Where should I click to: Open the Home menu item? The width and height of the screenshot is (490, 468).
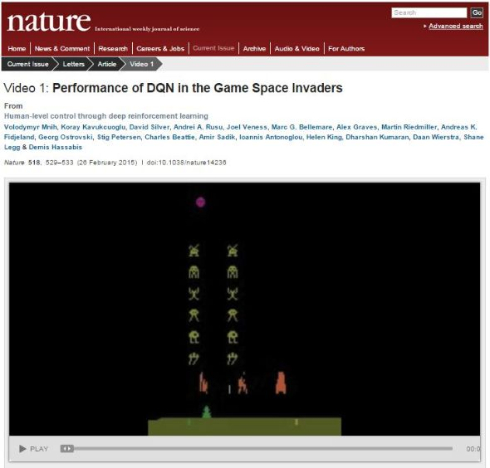(x=17, y=49)
